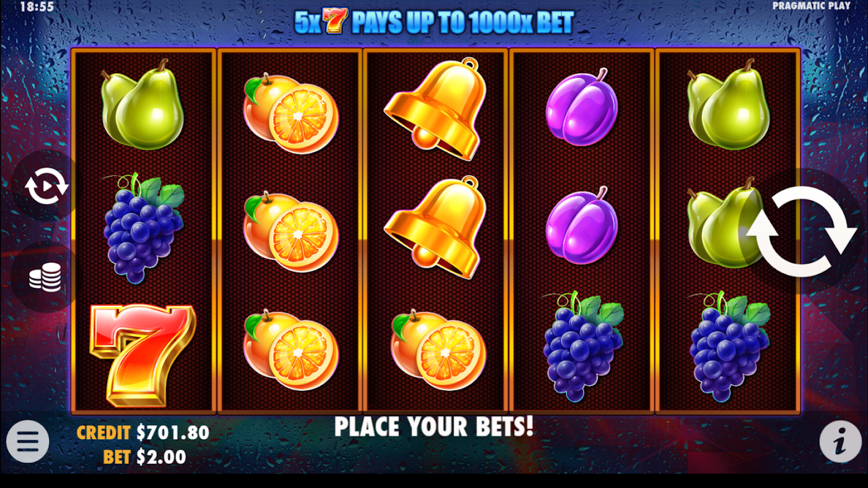Screen dimensions: 868x488
Task: Click the 18:55 clock display
Action: pyautogui.click(x=37, y=7)
